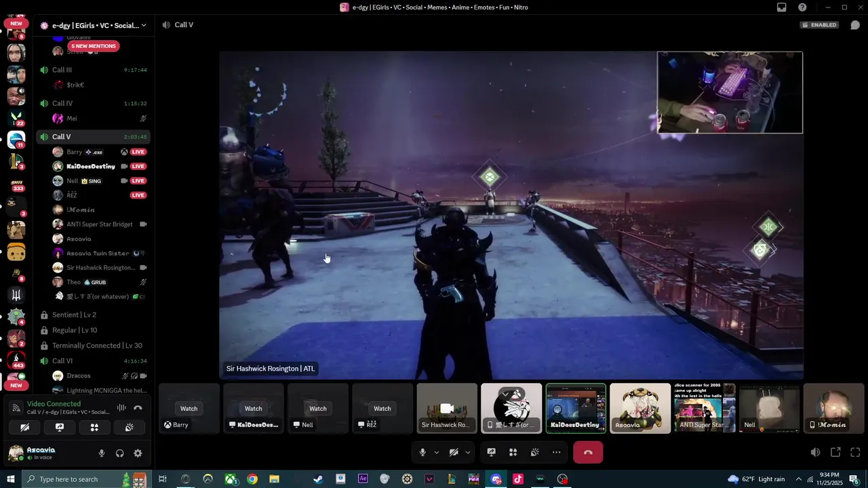The image size is (868, 488).
Task: Select Call III voice channel
Action: tap(93, 70)
